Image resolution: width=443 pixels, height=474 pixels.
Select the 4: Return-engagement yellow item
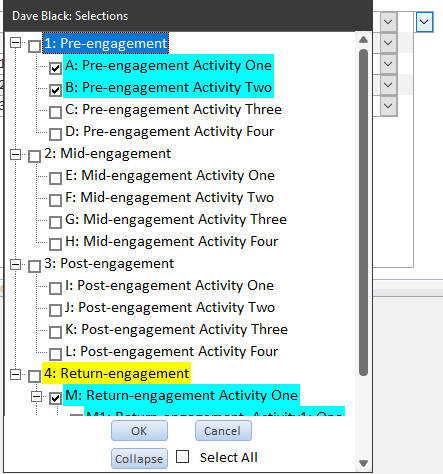(x=117, y=373)
